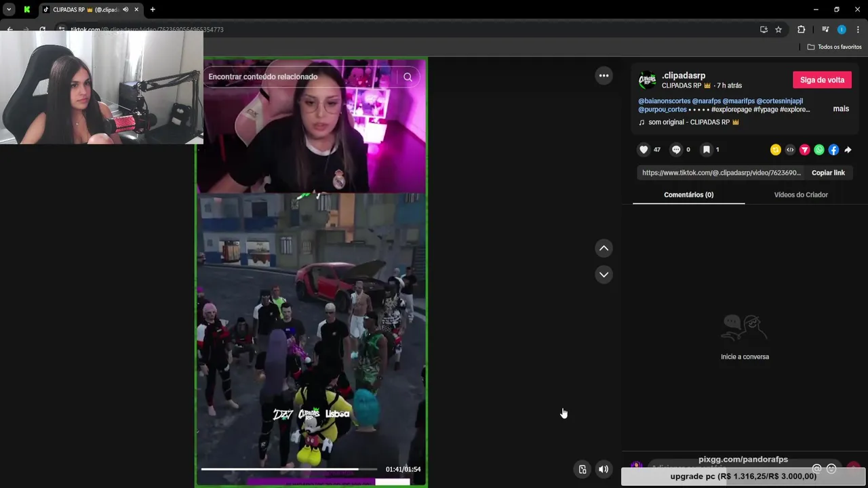
Task: Open the Chrome three-dot menu
Action: pyautogui.click(x=858, y=30)
